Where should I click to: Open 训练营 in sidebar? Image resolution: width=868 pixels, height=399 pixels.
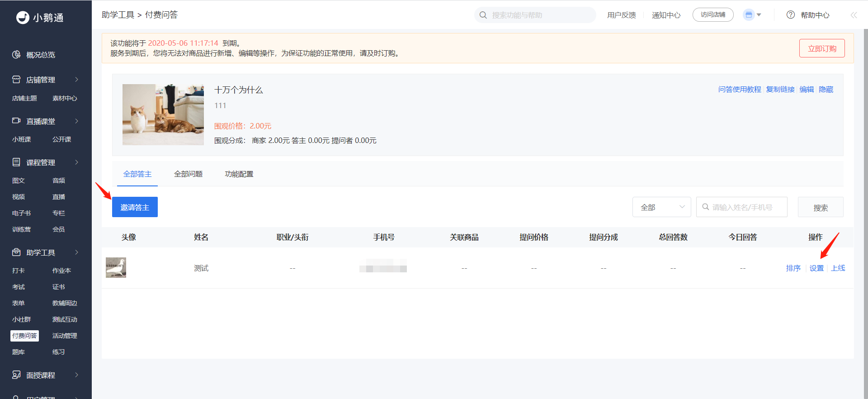coord(21,229)
